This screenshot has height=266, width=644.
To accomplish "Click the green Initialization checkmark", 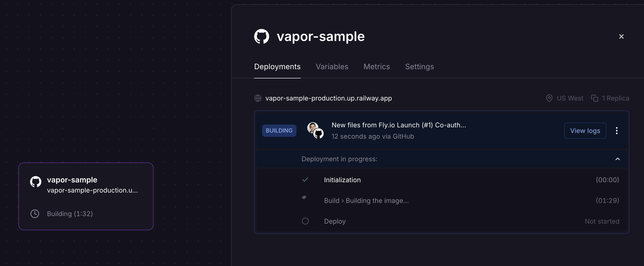I will pyautogui.click(x=305, y=180).
